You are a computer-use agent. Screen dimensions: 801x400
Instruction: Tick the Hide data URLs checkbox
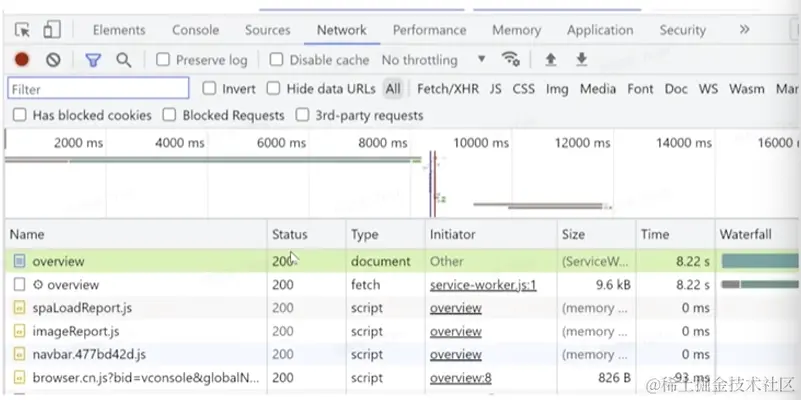click(274, 89)
